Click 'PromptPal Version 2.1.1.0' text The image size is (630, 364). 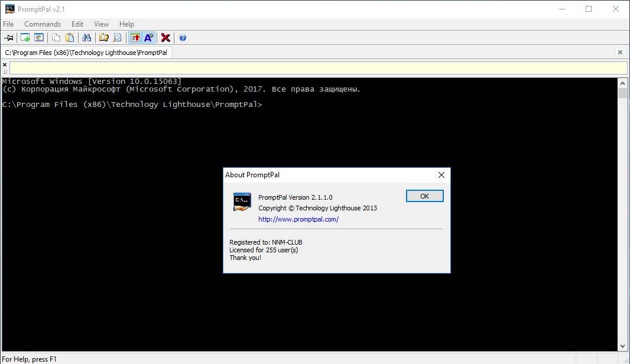point(295,197)
